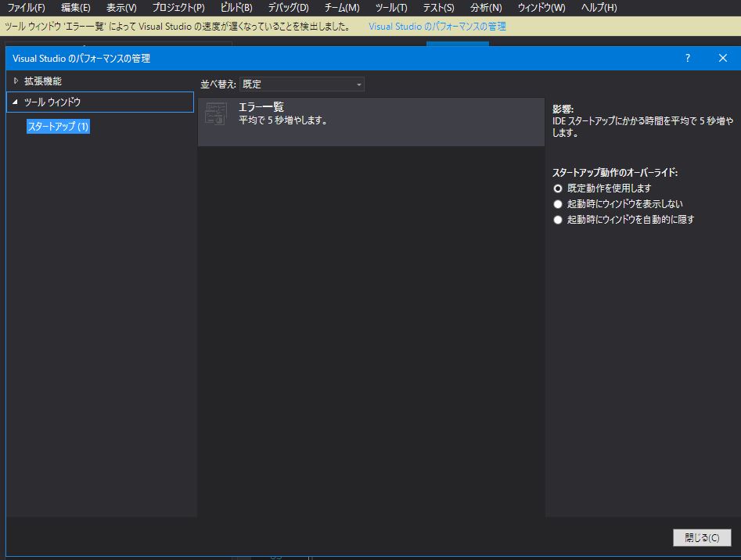Expand the 拡張機能 tree node
741x560 pixels.
(x=16, y=81)
